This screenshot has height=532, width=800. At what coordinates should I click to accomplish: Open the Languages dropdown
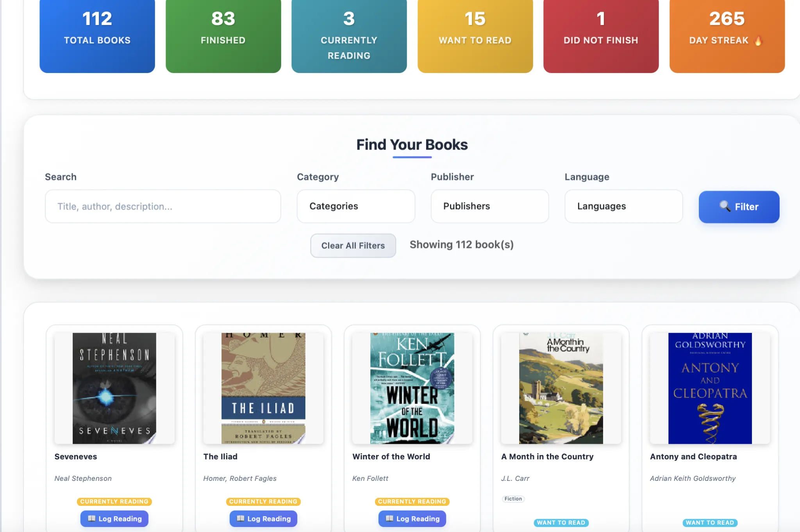623,206
